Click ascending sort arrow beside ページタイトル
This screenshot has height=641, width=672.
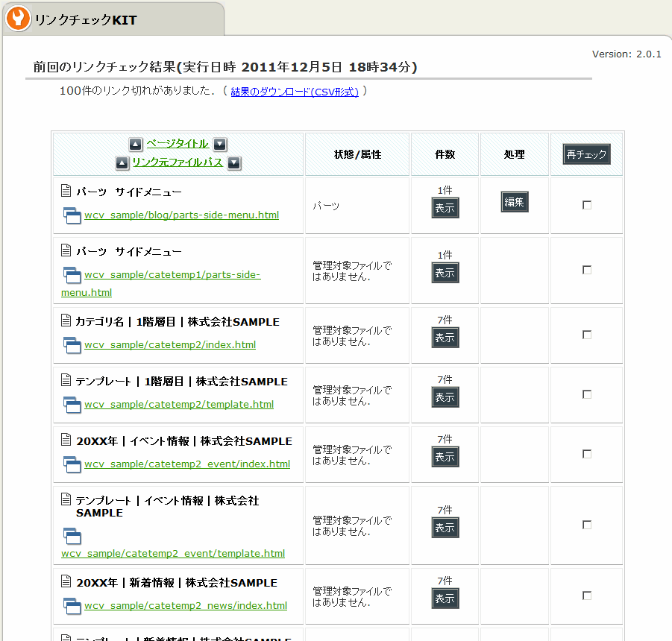click(136, 145)
